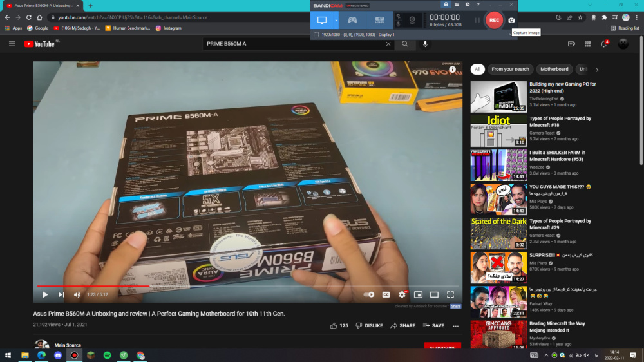Switch to theater mode
This screenshot has height=362, width=644.
coord(434,294)
